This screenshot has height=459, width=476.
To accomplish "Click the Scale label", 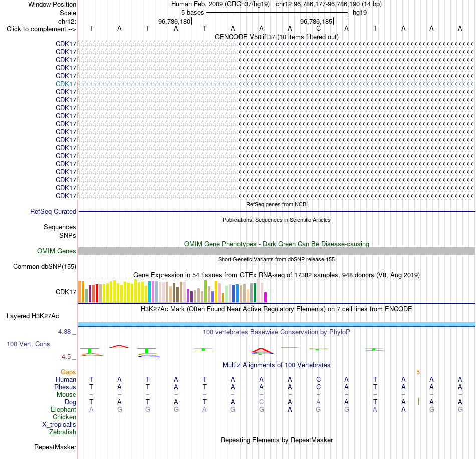I will click(x=68, y=13).
